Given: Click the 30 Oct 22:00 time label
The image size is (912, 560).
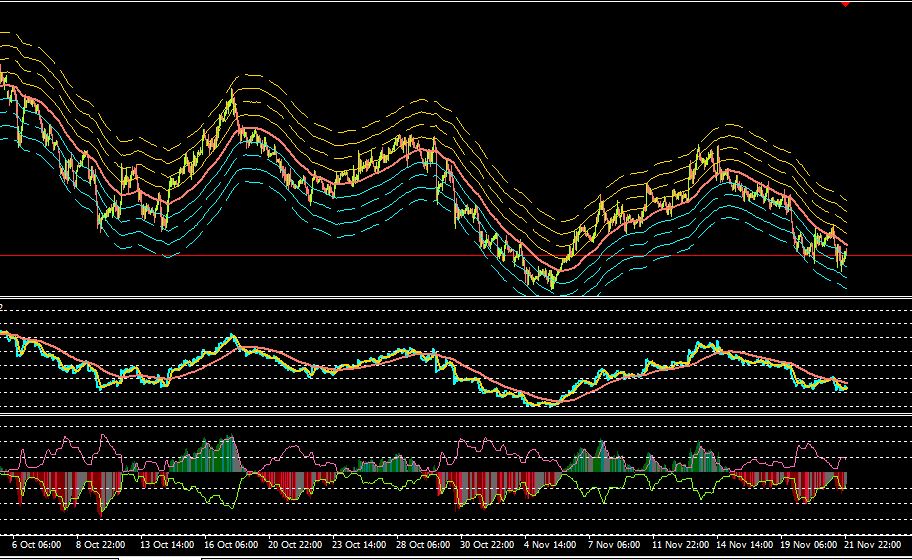Looking at the screenshot, I should 487,545.
